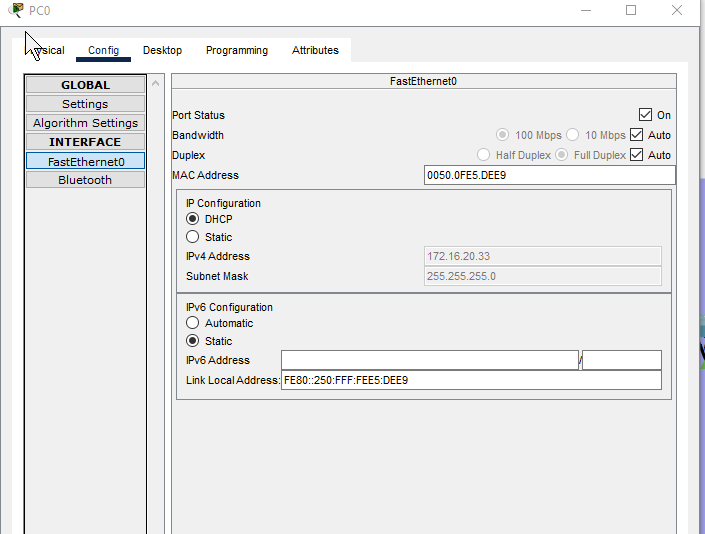
Task: Select Static for IPv4 Configuration
Action: tap(193, 237)
